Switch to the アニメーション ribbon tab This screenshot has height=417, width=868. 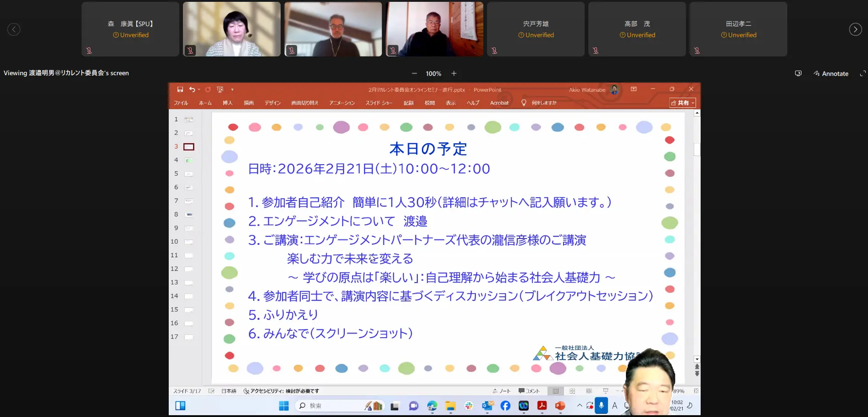(x=342, y=103)
